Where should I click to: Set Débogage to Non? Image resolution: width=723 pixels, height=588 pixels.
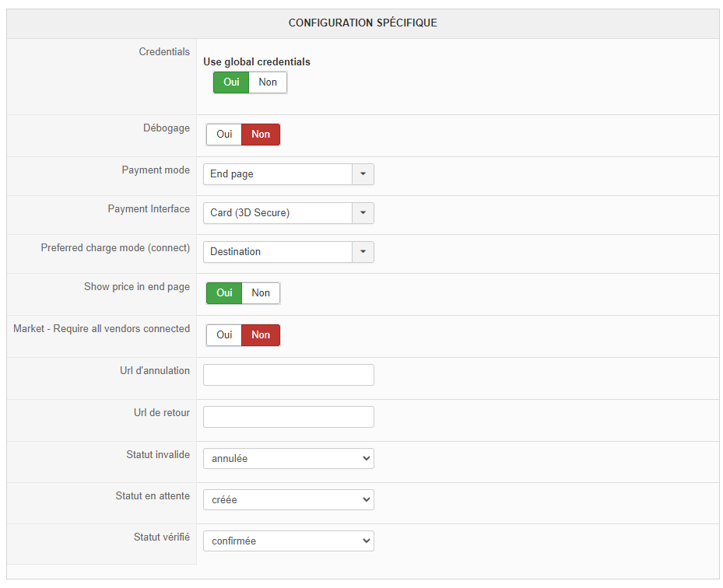pyautogui.click(x=261, y=135)
